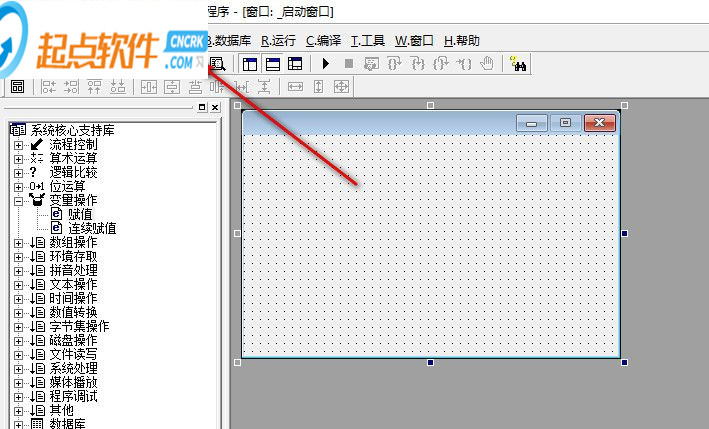Click the view-expression debug icon after stop
This screenshot has height=429, width=709.
[x=371, y=64]
